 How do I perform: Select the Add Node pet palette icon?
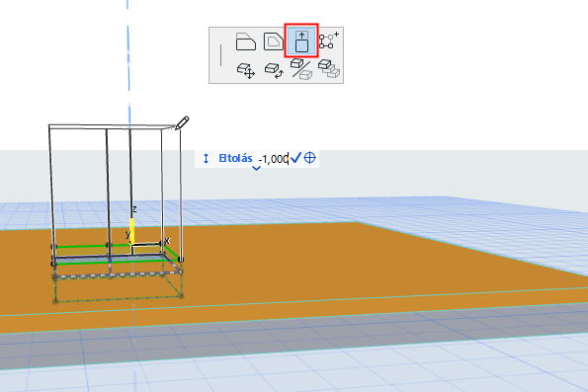329,40
